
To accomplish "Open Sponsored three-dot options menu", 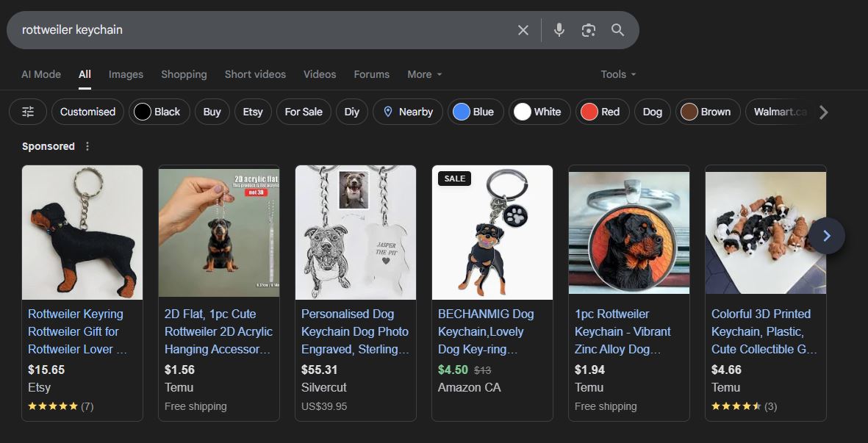I will point(87,146).
